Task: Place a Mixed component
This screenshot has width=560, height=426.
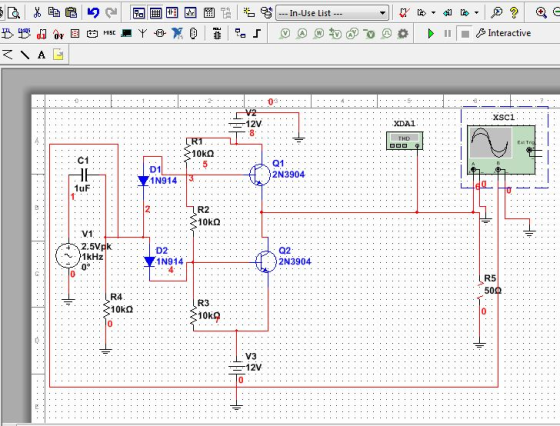Action: (58, 34)
